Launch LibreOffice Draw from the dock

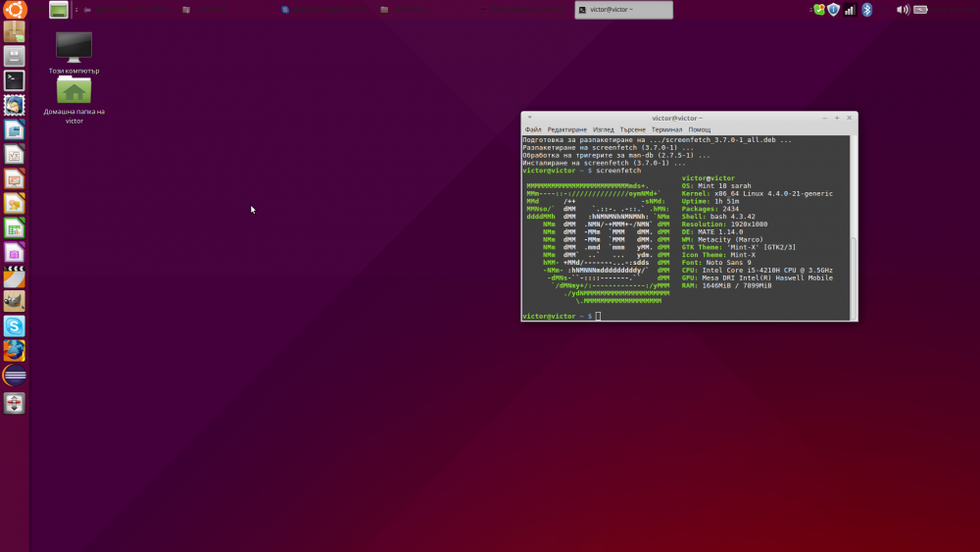point(15,203)
